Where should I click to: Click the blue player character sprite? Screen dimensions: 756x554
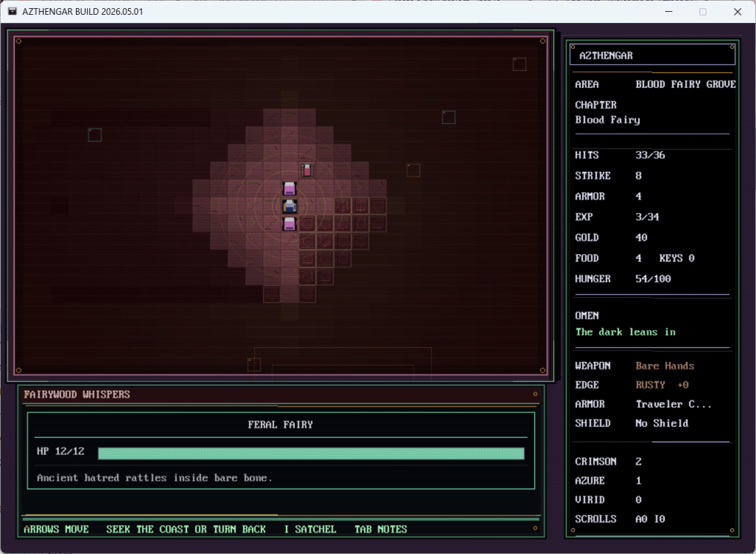pyautogui.click(x=290, y=206)
